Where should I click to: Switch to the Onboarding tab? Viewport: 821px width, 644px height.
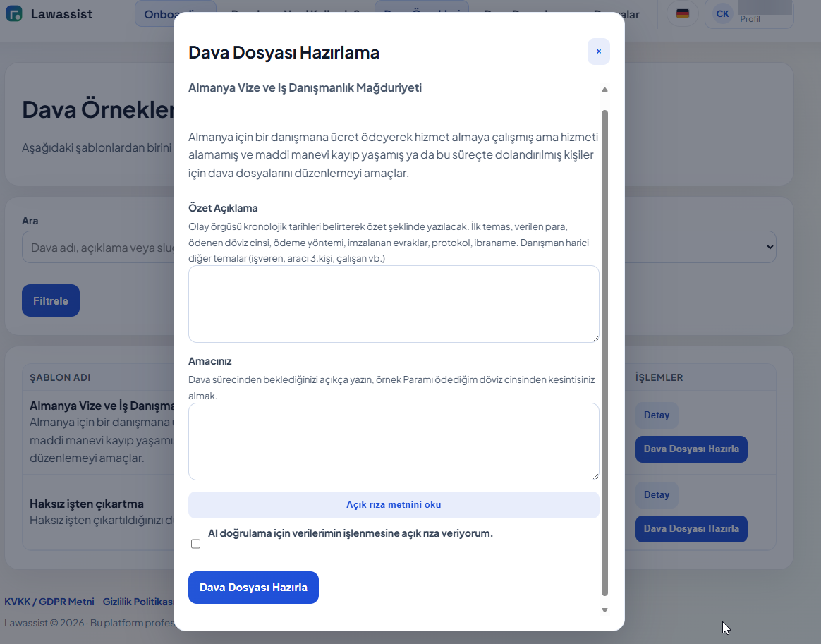(155, 14)
